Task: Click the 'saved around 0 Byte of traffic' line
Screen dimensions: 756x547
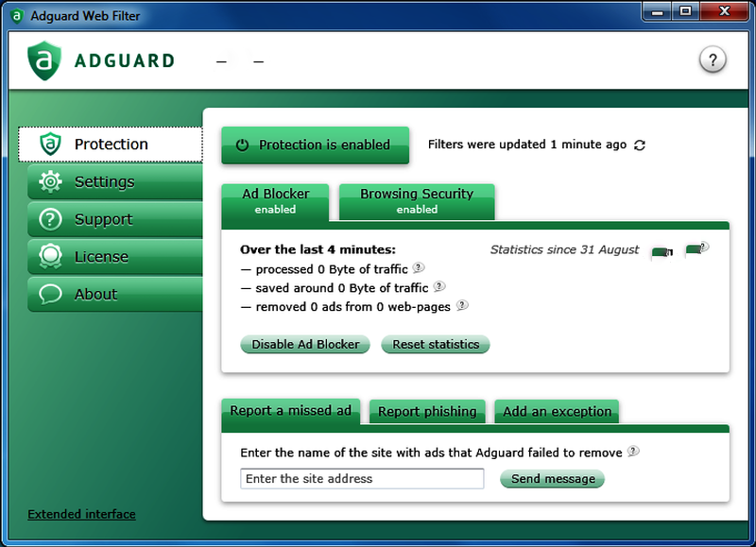Action: coord(342,288)
